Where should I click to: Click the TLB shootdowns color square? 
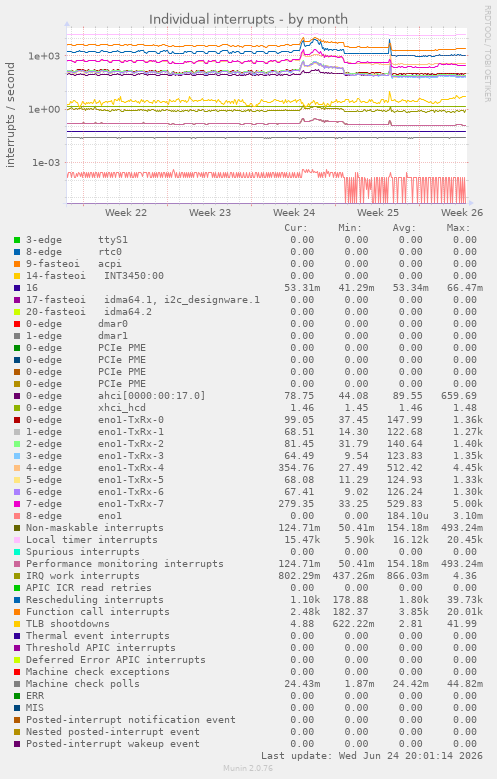pos(17,624)
